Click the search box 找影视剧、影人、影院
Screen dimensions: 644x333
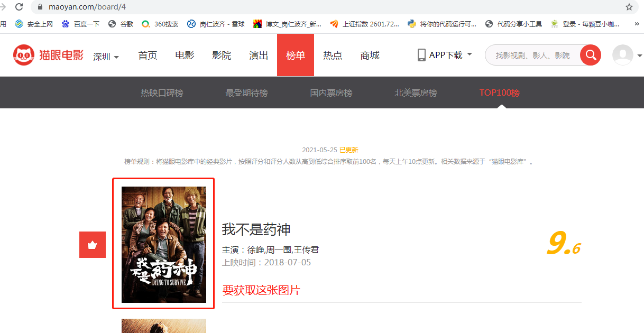(532, 55)
